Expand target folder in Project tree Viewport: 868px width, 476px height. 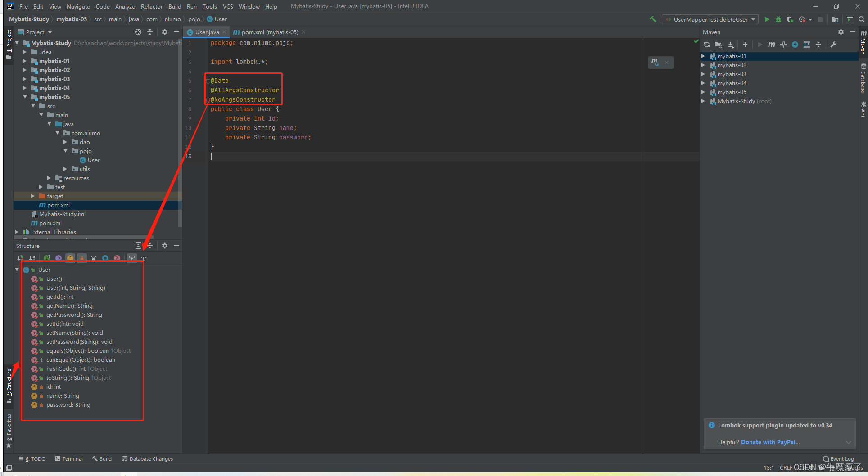[x=33, y=196]
